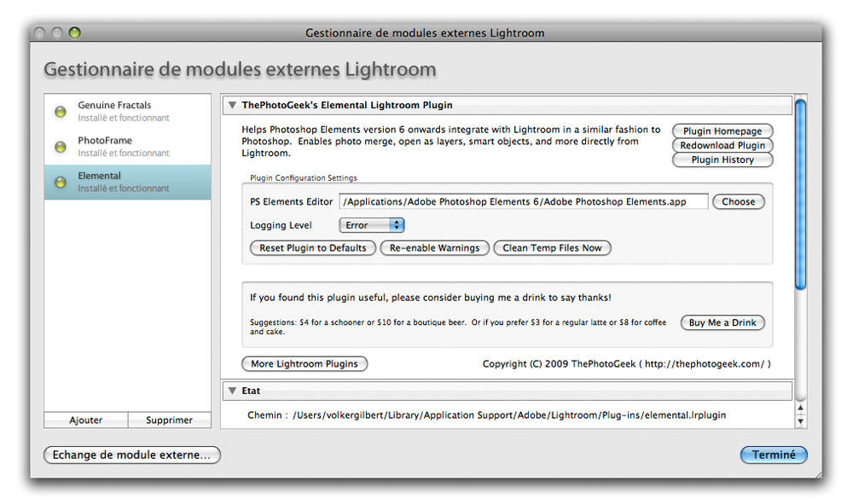
Task: Reset Plugin to Defaults
Action: [313, 248]
